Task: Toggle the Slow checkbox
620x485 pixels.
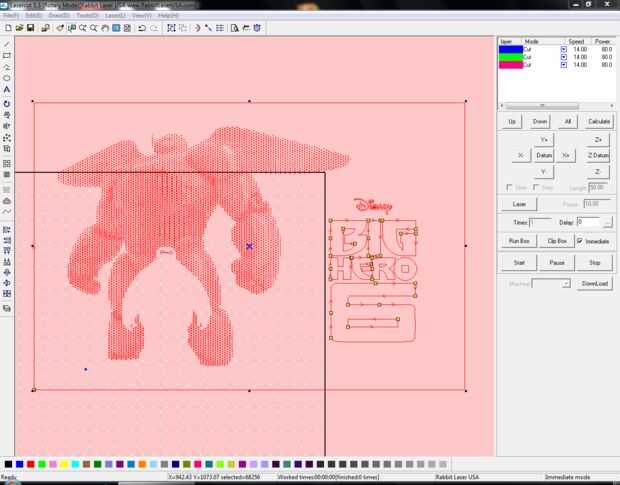Action: (509, 187)
